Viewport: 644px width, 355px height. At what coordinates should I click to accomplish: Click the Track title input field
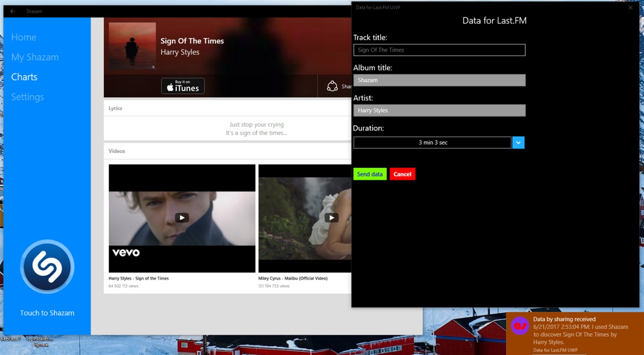coord(439,50)
